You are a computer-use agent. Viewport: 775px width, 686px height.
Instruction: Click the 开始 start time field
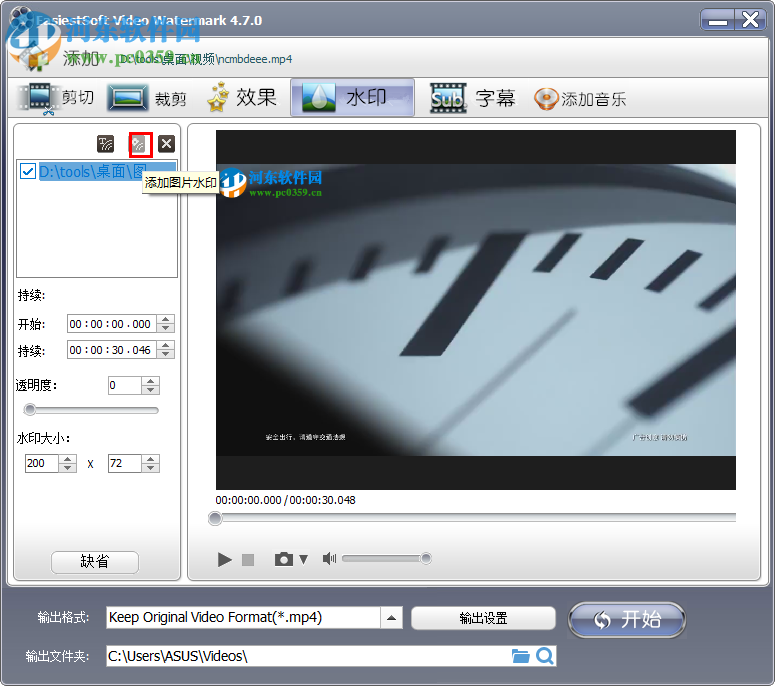tap(112, 324)
